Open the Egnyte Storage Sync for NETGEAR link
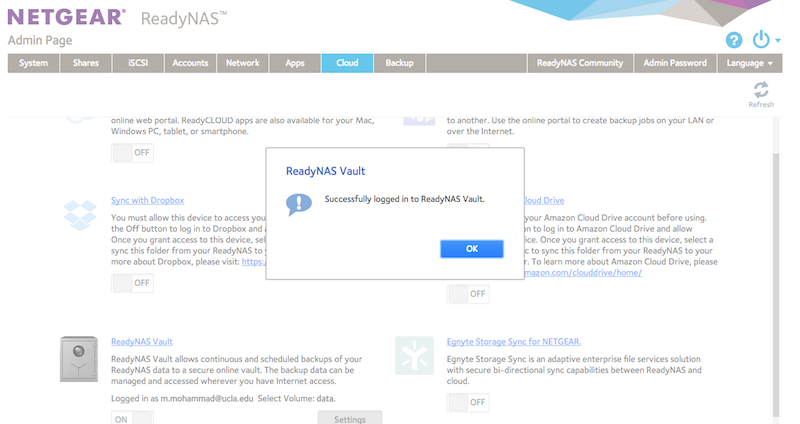The width and height of the screenshot is (800, 424). click(x=514, y=342)
